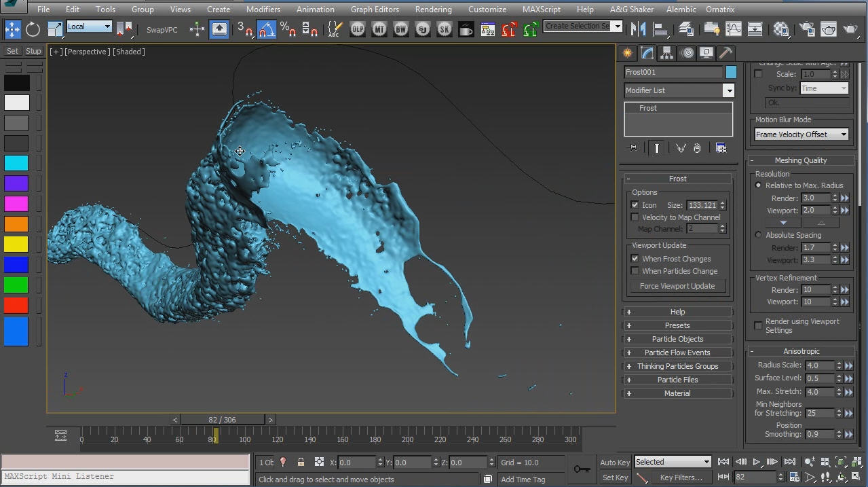The height and width of the screenshot is (487, 868).
Task: Open the Motion panel tab
Action: click(687, 53)
